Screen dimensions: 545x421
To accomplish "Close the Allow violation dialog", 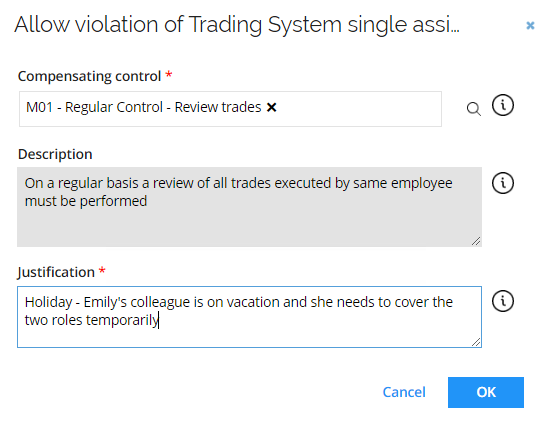I will click(x=530, y=25).
